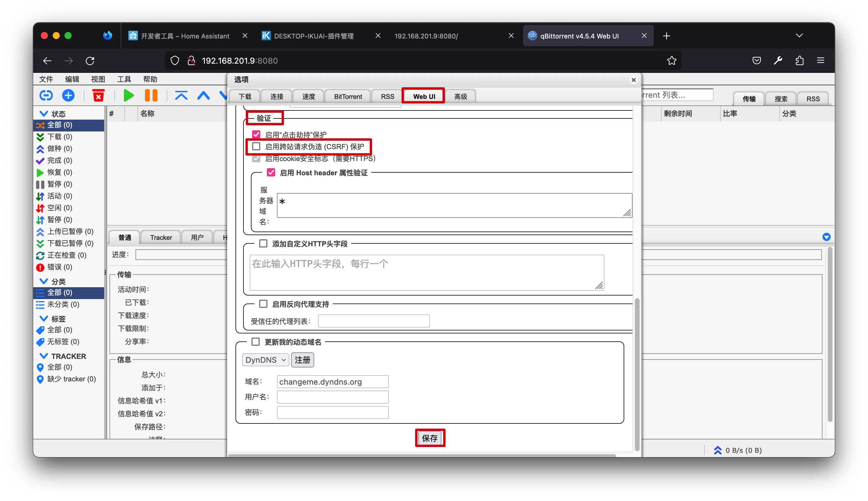This screenshot has width=868, height=501.
Task: Click the green resume torrents icon
Action: coord(129,95)
